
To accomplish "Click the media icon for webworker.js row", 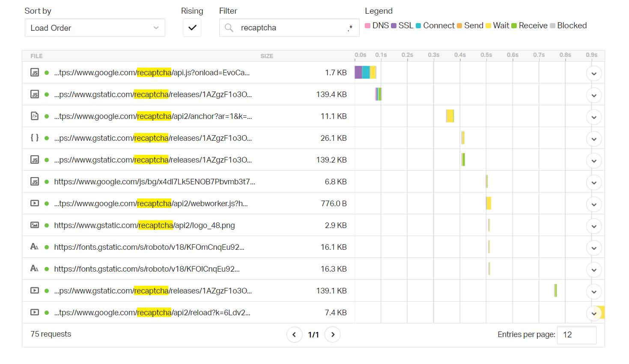I will coord(35,203).
